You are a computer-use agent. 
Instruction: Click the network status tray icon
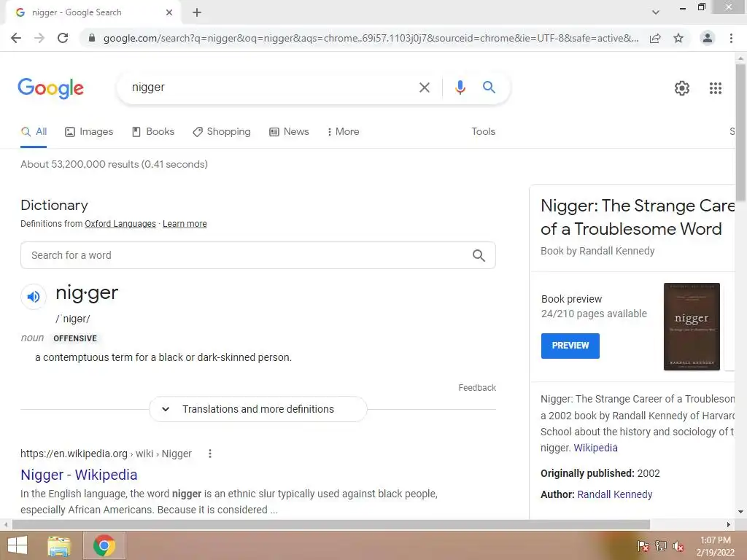point(661,546)
